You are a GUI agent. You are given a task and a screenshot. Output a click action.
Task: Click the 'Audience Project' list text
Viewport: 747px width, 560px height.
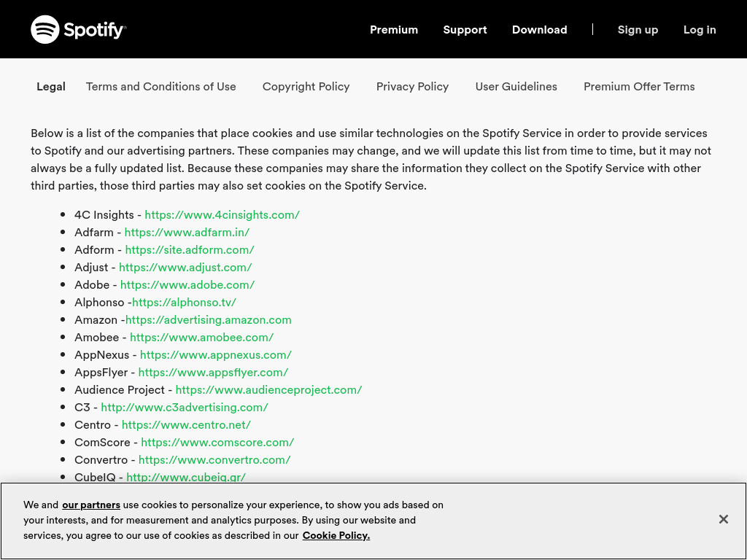(119, 390)
